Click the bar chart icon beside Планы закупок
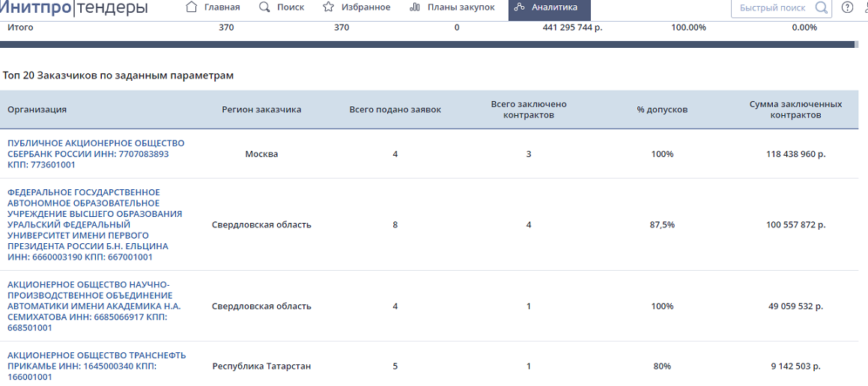 click(415, 7)
